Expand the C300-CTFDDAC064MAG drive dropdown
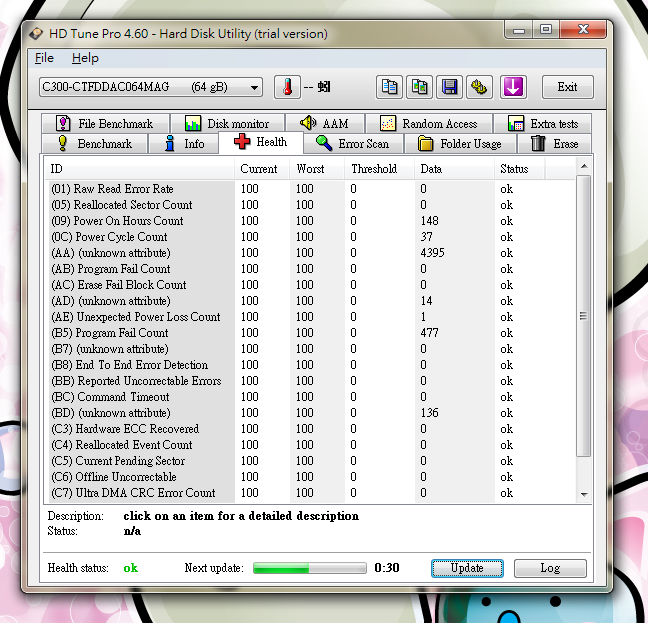Viewport: 648px width, 623px height. [151, 87]
